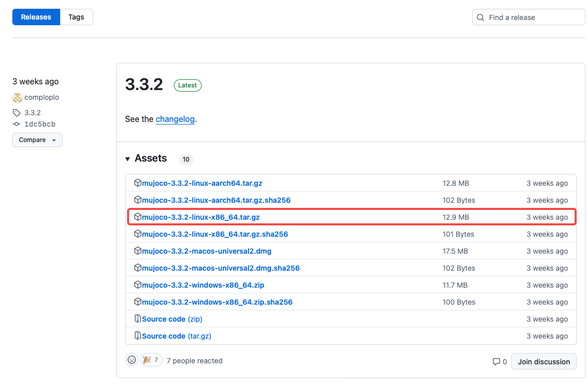The height and width of the screenshot is (388, 588).
Task: Download mujoco-3.3.2-linux-x86_64.tar.gz
Action: pos(201,217)
